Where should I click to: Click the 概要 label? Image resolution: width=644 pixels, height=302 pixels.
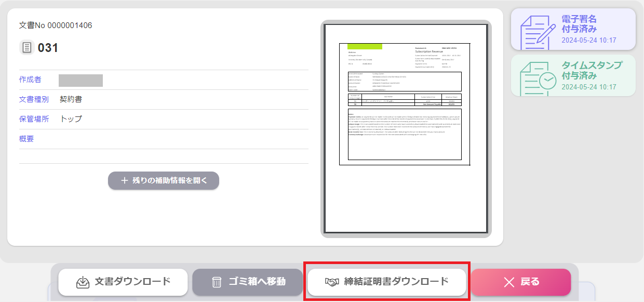click(26, 139)
